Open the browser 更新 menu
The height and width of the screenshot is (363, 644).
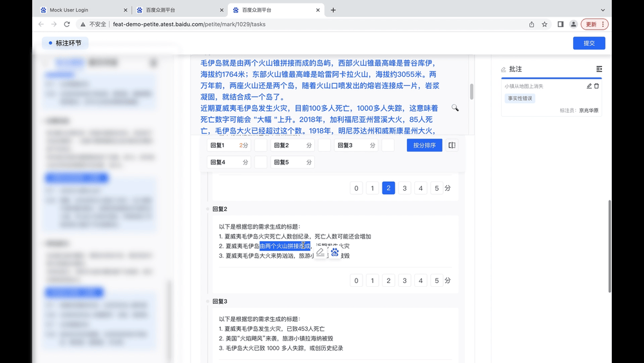click(x=594, y=25)
